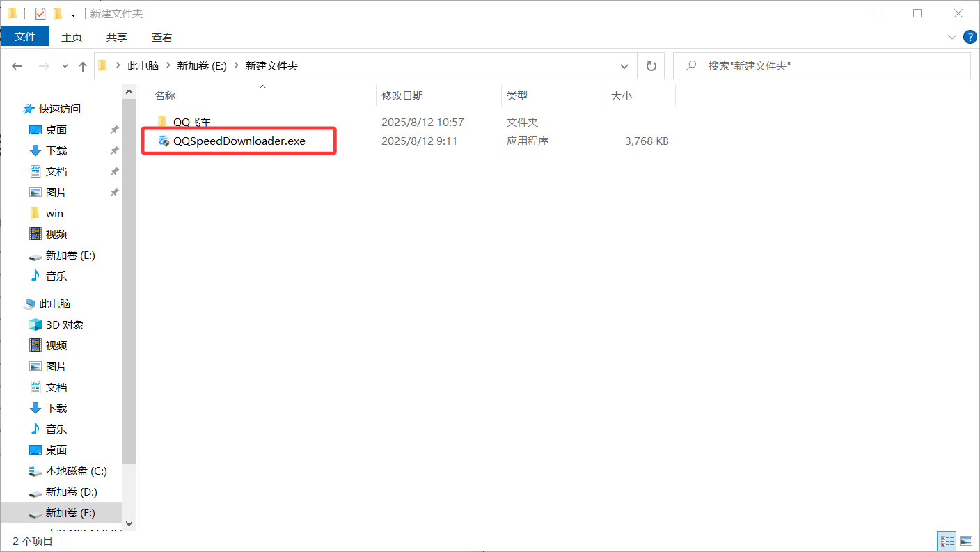
Task: Click the size cell "3,768 KB"
Action: (x=647, y=141)
